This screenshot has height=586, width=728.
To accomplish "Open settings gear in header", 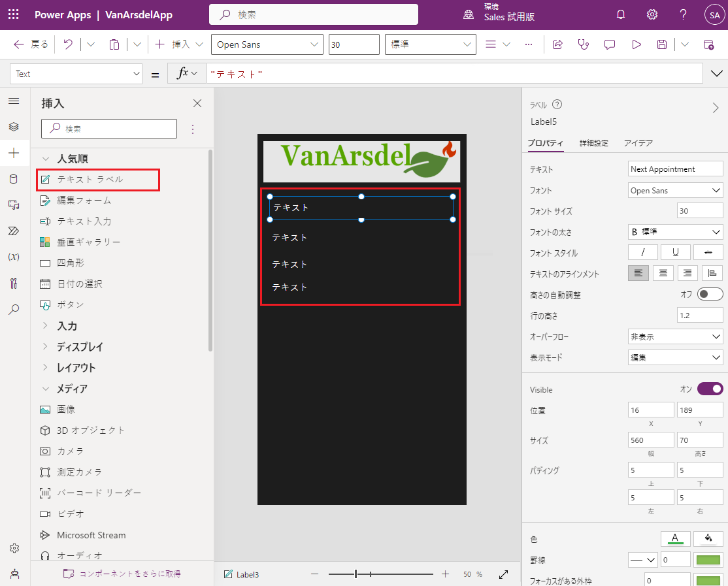I will pyautogui.click(x=652, y=14).
